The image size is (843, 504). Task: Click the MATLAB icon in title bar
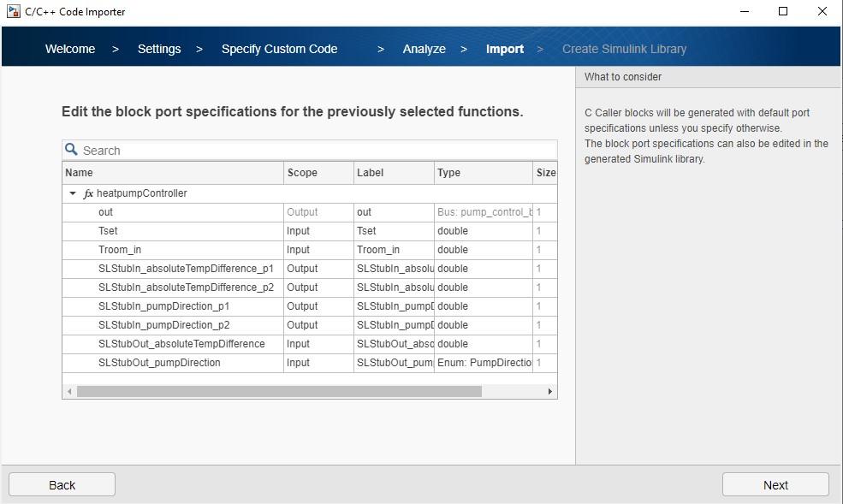pyautogui.click(x=13, y=12)
